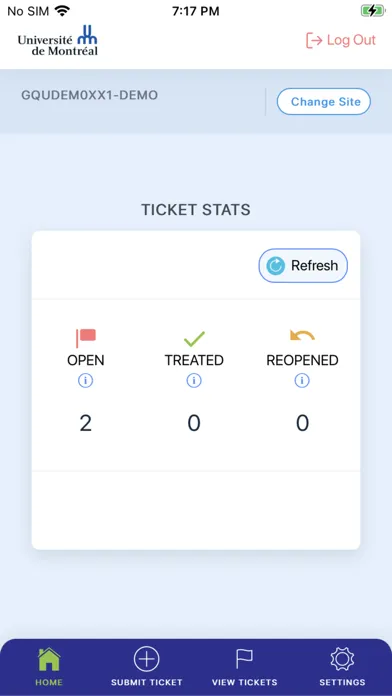This screenshot has width=392, height=696.
Task: Tap the GQUDEM0XX1-DEMO site name
Action: click(x=90, y=95)
